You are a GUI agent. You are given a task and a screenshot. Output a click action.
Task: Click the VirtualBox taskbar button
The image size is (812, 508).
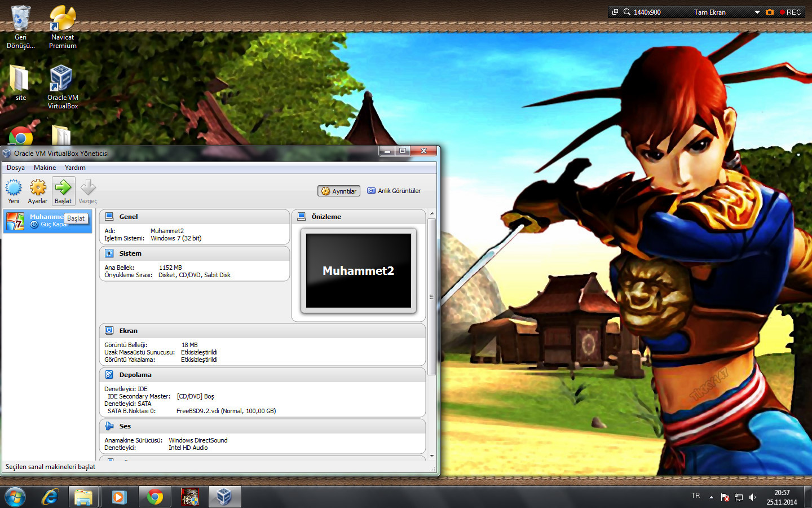click(x=224, y=497)
